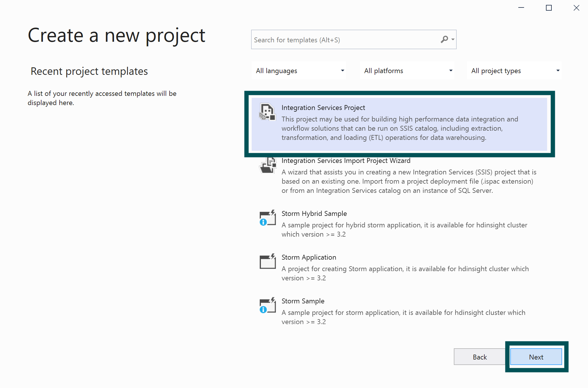The width and height of the screenshot is (588, 388).
Task: Minimize the Create a new project window
Action: (x=521, y=8)
